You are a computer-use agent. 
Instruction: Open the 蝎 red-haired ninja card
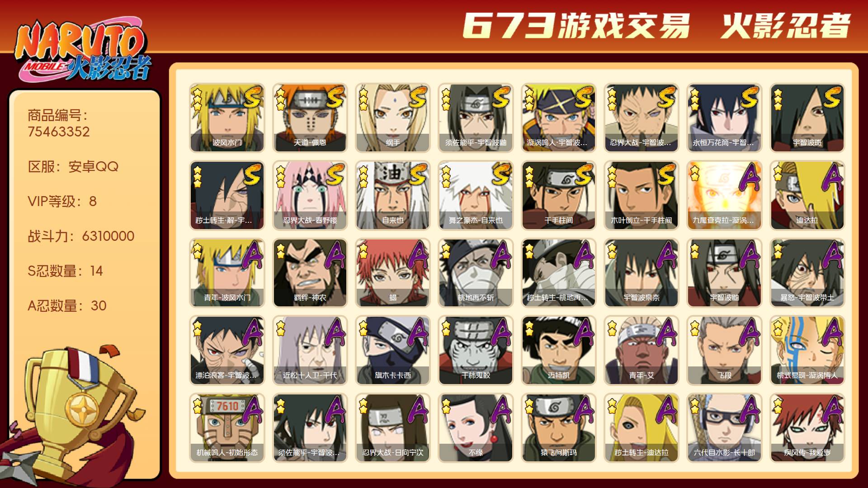(393, 273)
